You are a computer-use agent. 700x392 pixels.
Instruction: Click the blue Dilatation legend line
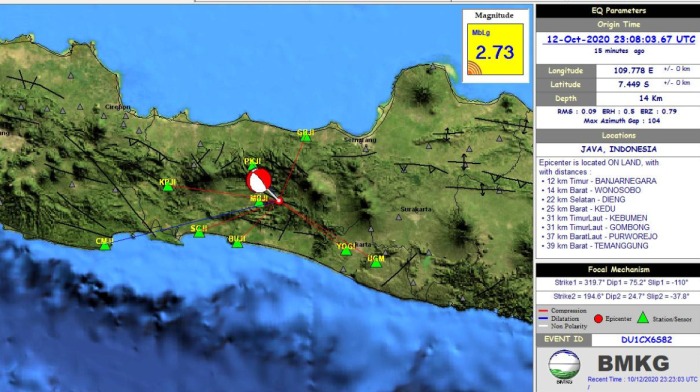tap(543, 319)
